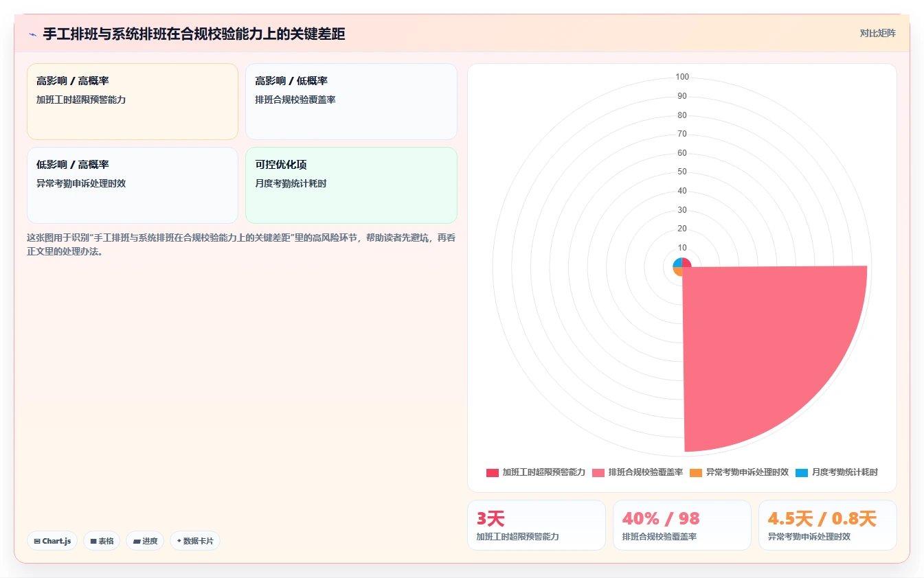Screen dimensions: 924x578
Task: Toggle 加班工时超限预警能力 legend red swatch
Action: 493,472
